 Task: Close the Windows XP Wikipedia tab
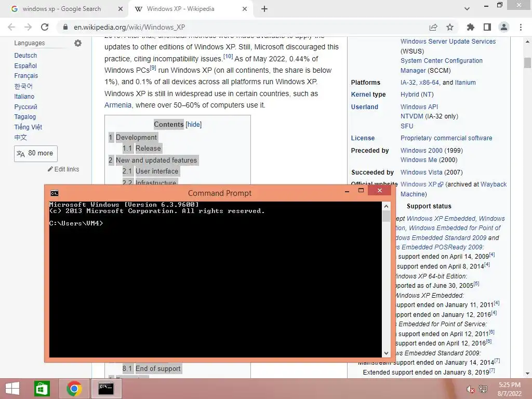[245, 9]
